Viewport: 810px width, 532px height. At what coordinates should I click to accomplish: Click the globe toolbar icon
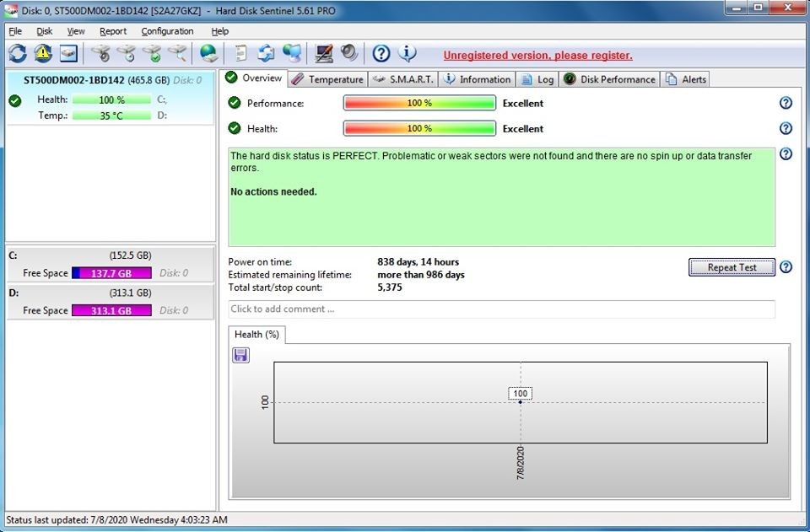pos(208,53)
